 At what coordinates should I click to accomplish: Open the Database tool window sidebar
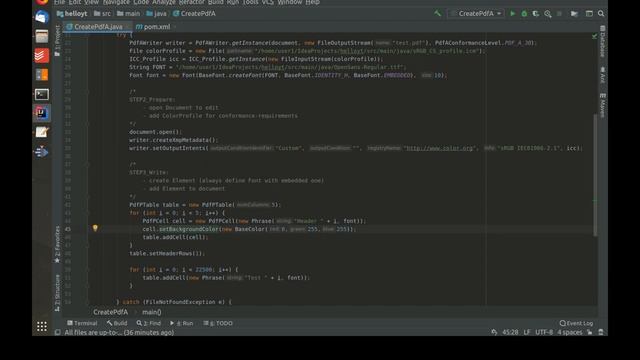pyautogui.click(x=602, y=41)
